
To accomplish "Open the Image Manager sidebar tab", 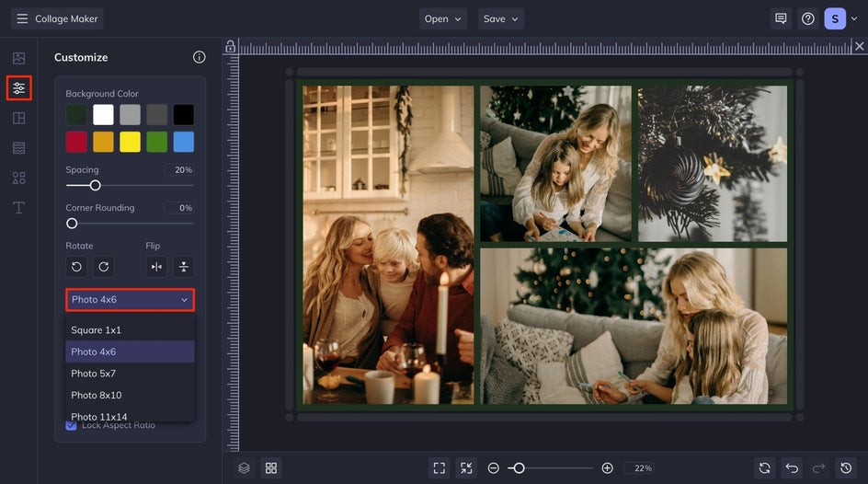I will [x=18, y=58].
